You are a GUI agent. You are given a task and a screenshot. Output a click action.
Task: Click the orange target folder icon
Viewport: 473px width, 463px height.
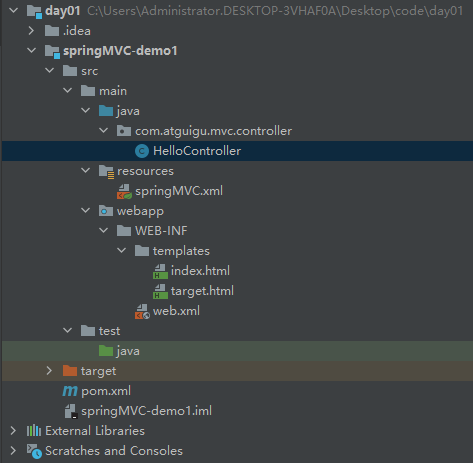tap(70, 371)
